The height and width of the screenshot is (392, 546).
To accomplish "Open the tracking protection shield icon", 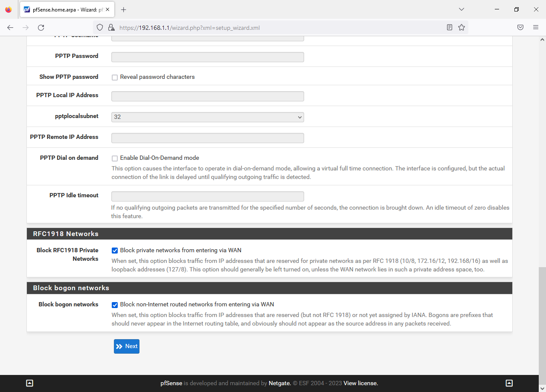I will (100, 27).
